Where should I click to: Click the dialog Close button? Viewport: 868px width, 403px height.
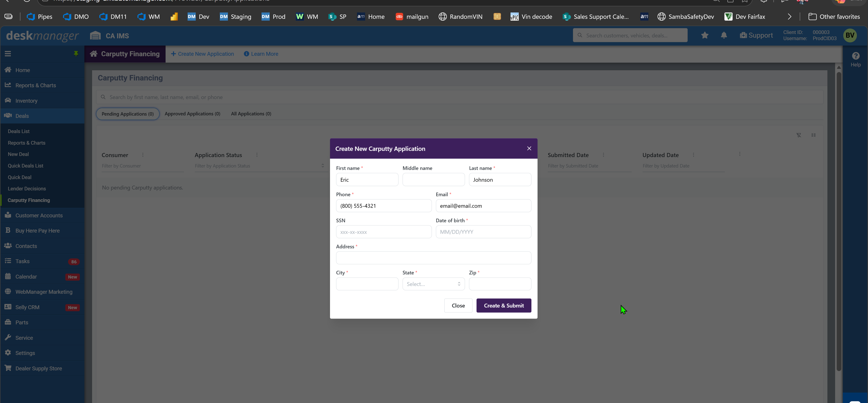click(458, 305)
